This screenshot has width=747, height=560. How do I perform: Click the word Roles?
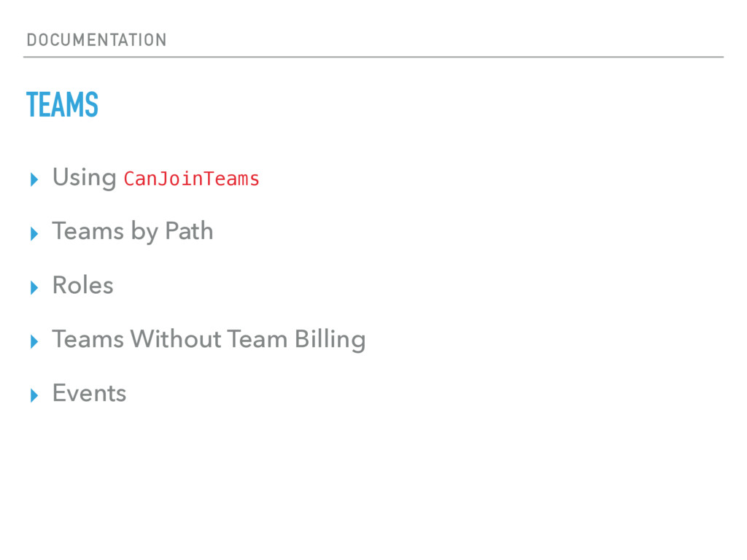[x=83, y=285]
